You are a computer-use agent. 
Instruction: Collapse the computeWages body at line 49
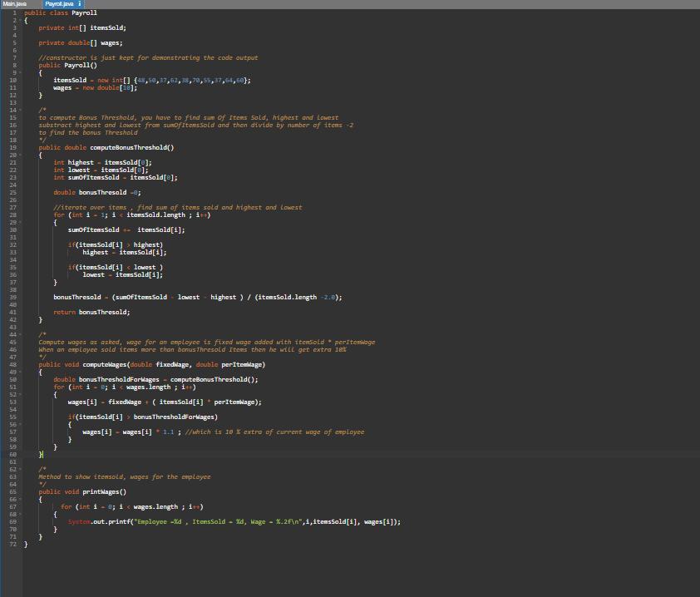(x=20, y=373)
